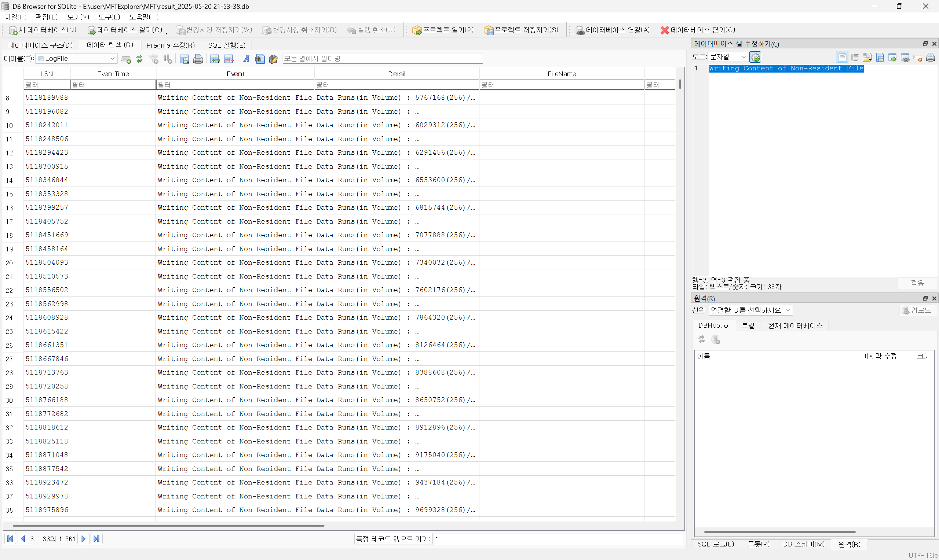
Task: Click the insert new record icon
Action: 215,59
